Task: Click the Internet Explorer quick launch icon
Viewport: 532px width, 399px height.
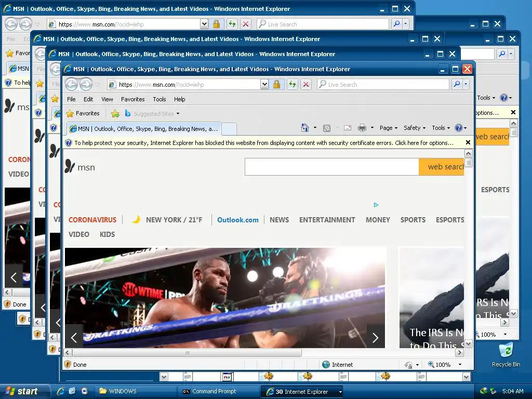Action: pos(61,391)
